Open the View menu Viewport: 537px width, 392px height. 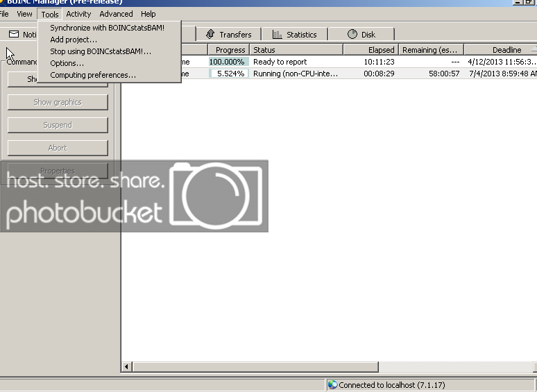pyautogui.click(x=24, y=14)
